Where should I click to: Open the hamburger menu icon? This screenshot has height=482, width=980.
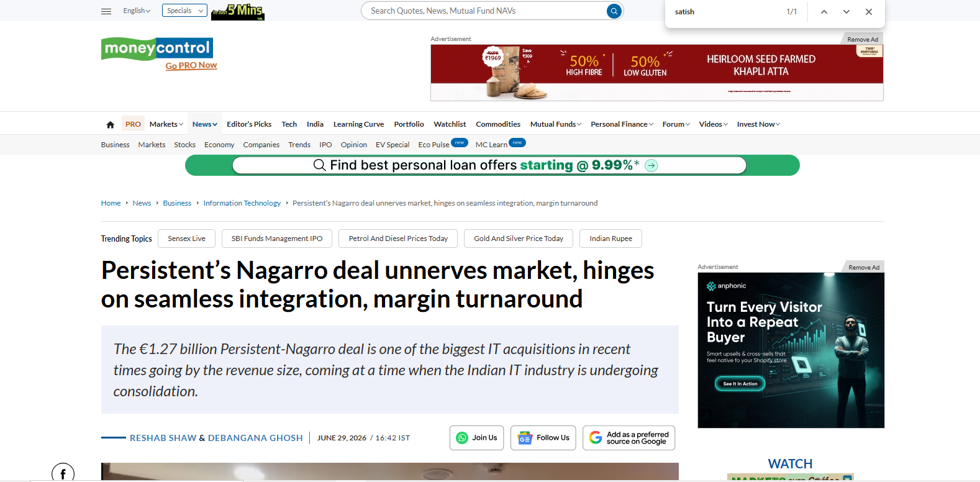point(106,11)
